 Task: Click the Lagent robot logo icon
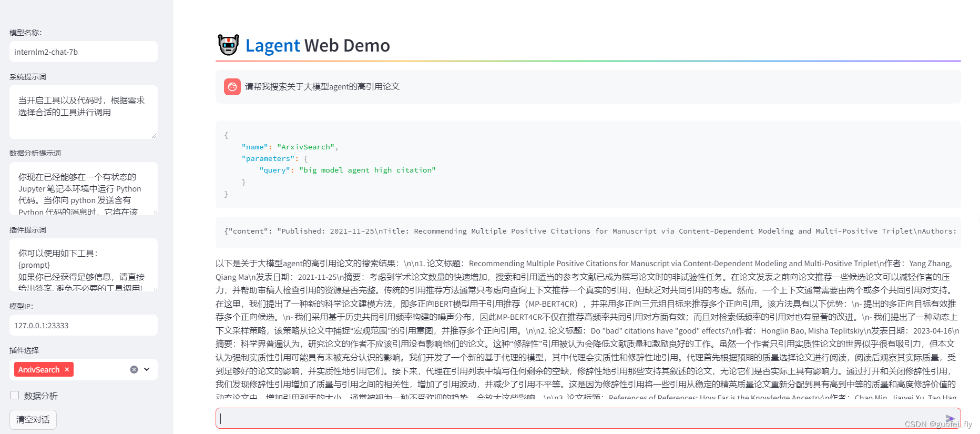[x=228, y=45]
